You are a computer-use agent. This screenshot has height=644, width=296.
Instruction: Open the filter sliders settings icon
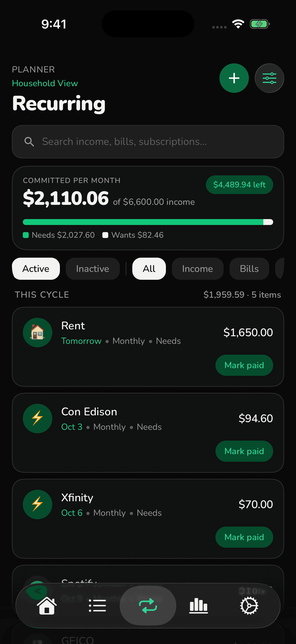point(269,78)
